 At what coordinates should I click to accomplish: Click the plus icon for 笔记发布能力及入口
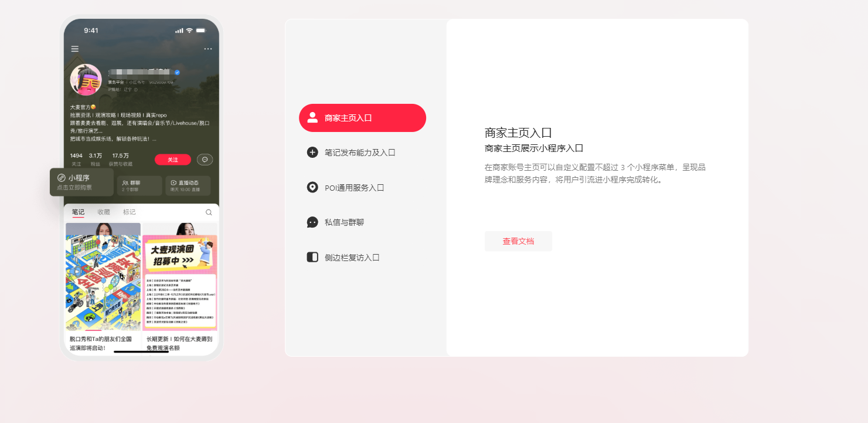tap(312, 153)
